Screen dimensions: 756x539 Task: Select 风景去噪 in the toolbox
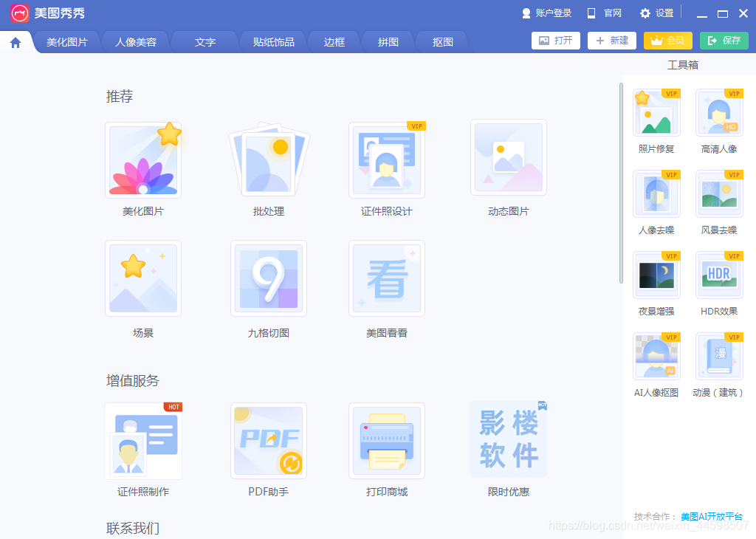pyautogui.click(x=719, y=193)
